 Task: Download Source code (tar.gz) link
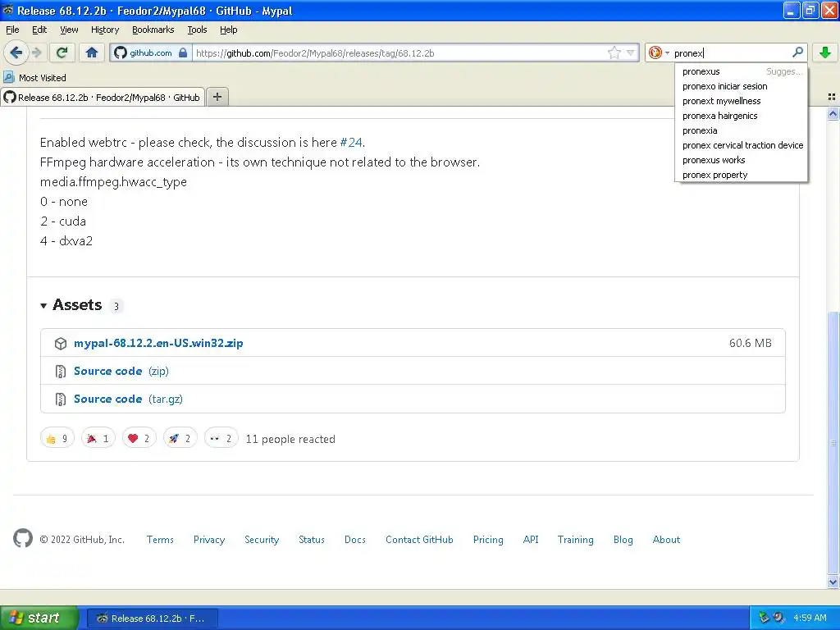pyautogui.click(x=128, y=399)
